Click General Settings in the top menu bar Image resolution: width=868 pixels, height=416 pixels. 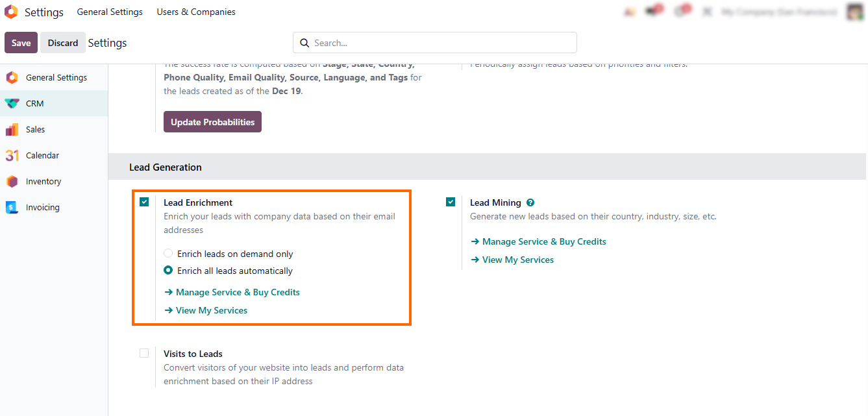tap(110, 12)
